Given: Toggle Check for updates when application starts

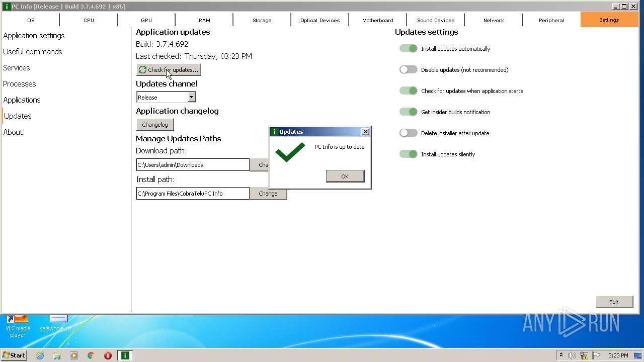Looking at the screenshot, I should 409,91.
